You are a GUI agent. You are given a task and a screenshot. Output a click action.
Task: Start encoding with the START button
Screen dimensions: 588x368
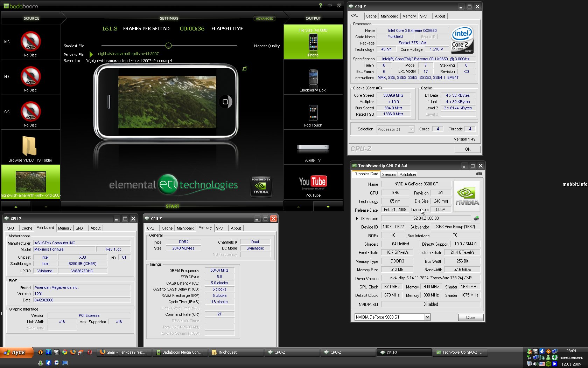[x=173, y=206]
